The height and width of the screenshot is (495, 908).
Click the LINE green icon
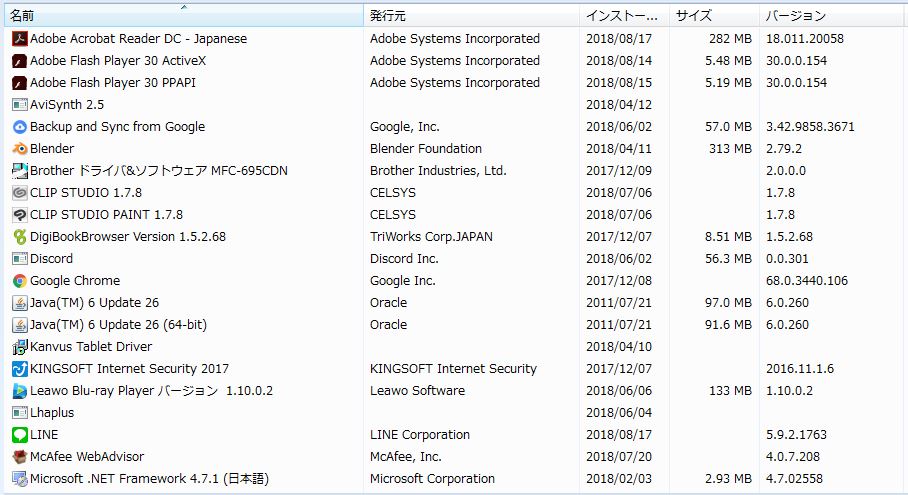19,435
